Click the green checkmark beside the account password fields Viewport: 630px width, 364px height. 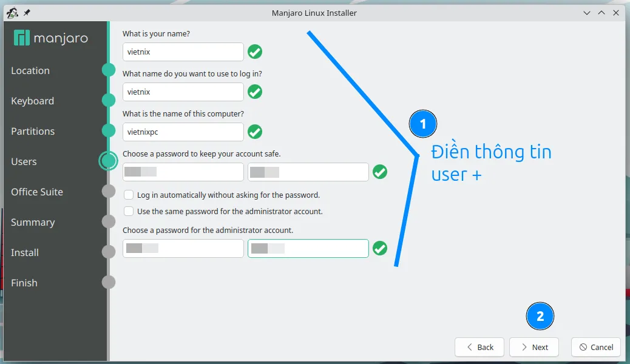[380, 172]
